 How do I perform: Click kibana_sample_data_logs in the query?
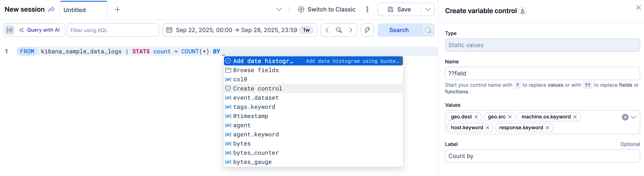coord(81,52)
